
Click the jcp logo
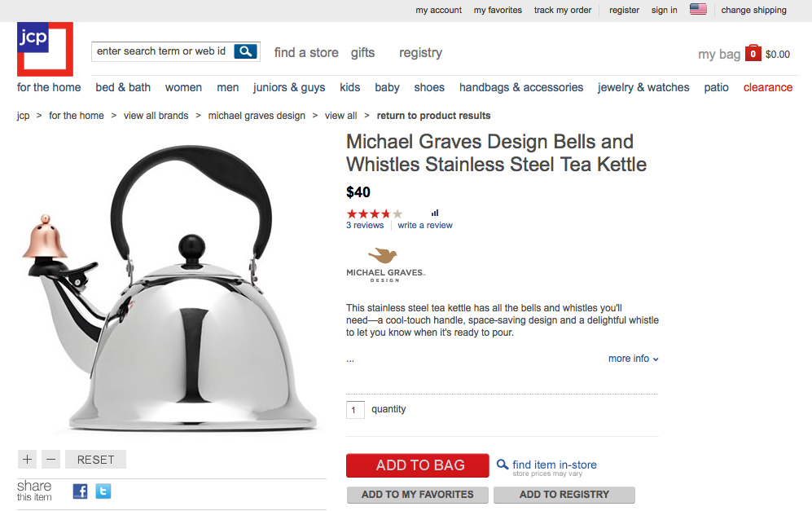[x=44, y=49]
